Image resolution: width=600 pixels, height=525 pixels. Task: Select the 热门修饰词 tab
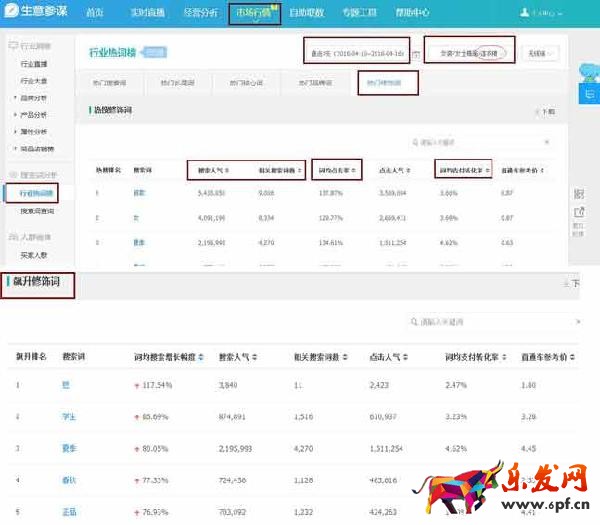[387, 82]
